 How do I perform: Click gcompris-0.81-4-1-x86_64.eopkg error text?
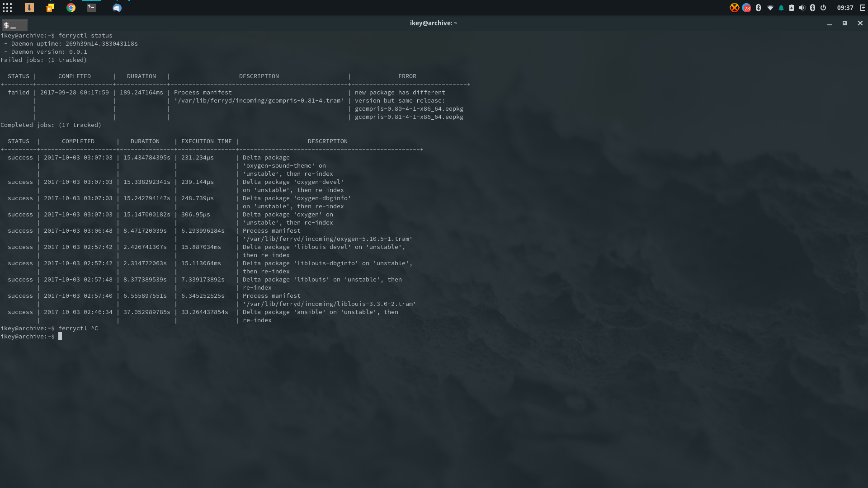pyautogui.click(x=409, y=117)
